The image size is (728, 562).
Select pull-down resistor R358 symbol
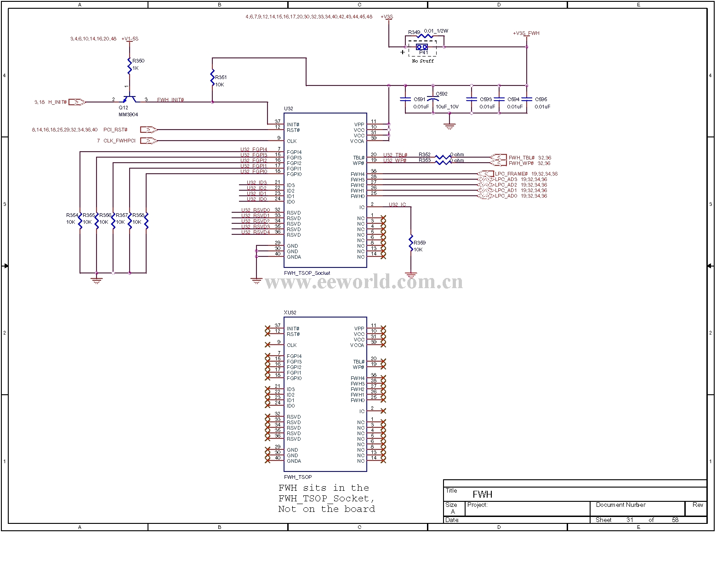pyautogui.click(x=146, y=221)
